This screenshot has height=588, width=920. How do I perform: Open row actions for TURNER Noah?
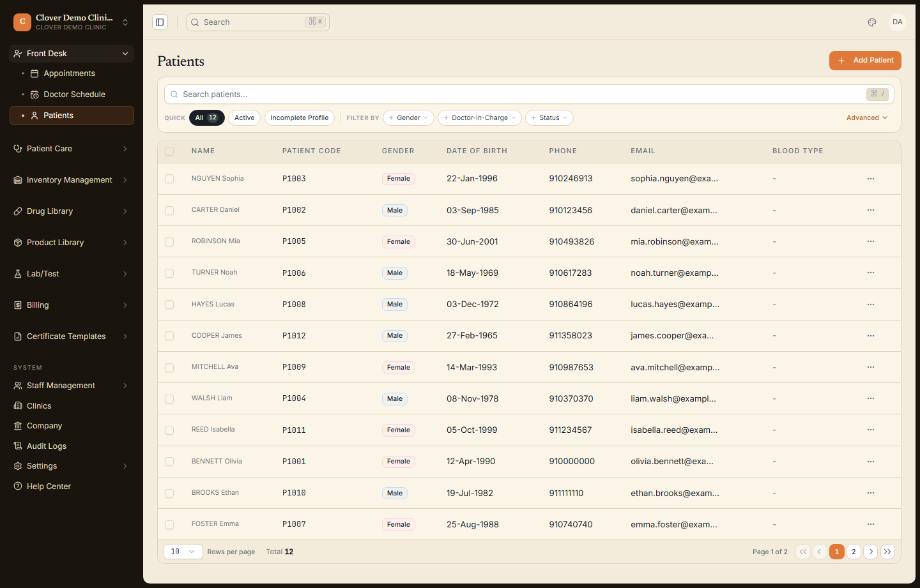(x=871, y=273)
